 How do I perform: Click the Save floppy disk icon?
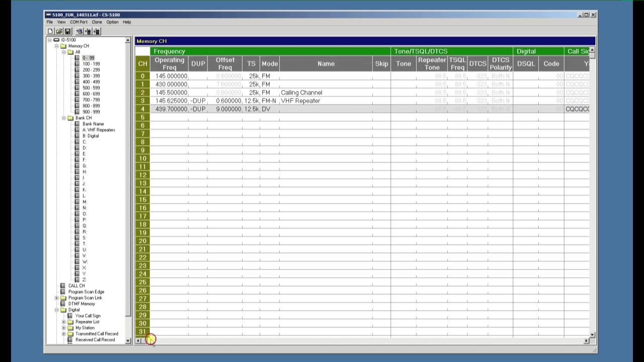pyautogui.click(x=67, y=31)
